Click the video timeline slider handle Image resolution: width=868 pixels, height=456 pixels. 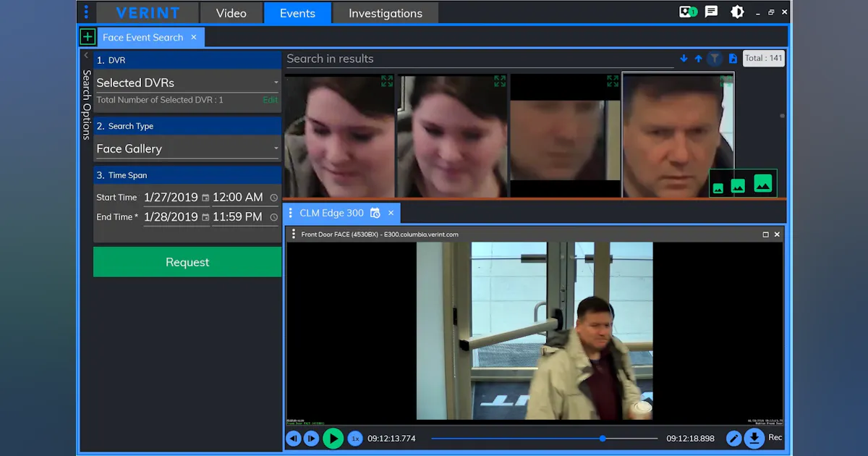pos(603,438)
